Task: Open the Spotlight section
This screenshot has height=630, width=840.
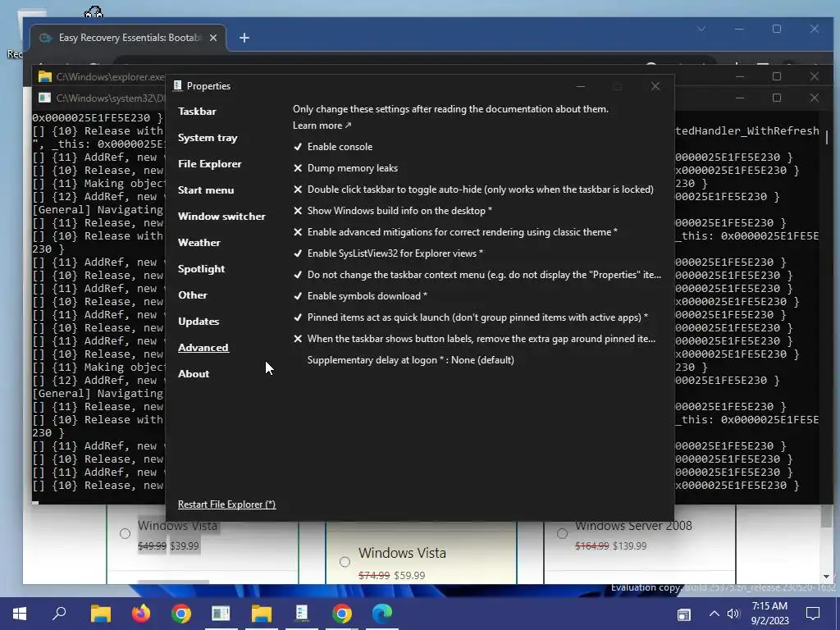Action: (202, 269)
